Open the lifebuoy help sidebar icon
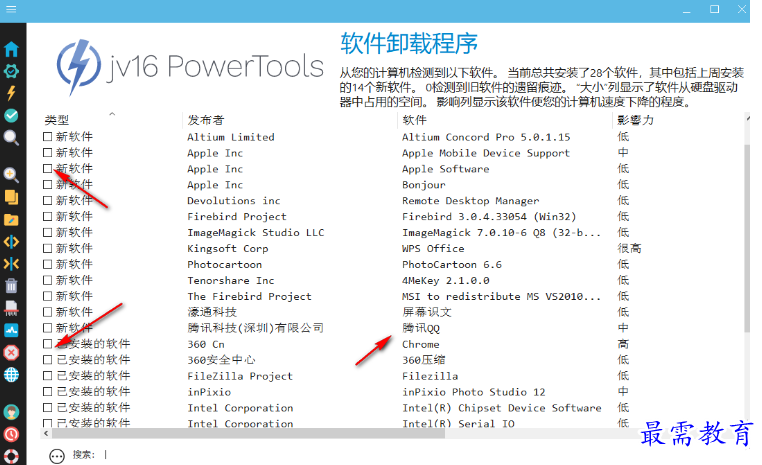This screenshot has height=465, width=762. point(11,456)
